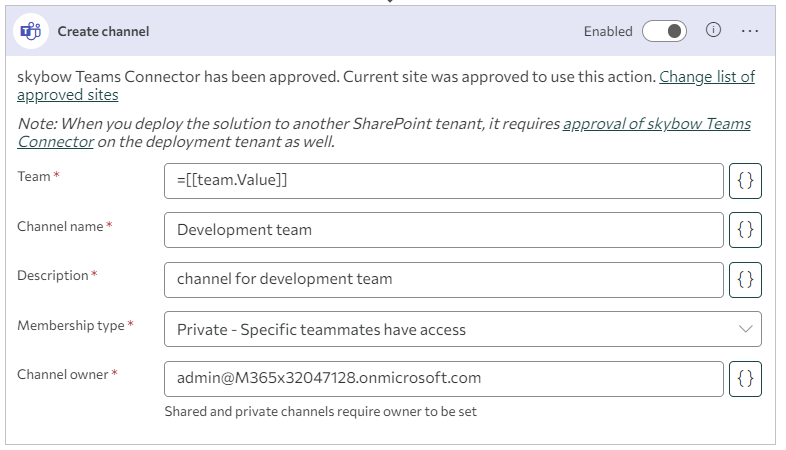Click the Microsoft Teams icon in header

click(x=31, y=31)
